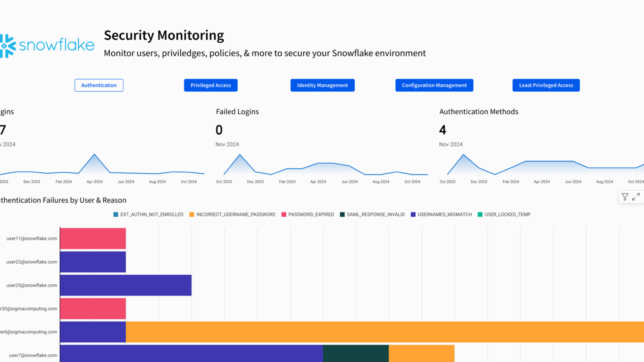Expand the Authentication Failures chart to fullscreen
Image resolution: width=644 pixels, height=362 pixels.
click(x=636, y=197)
